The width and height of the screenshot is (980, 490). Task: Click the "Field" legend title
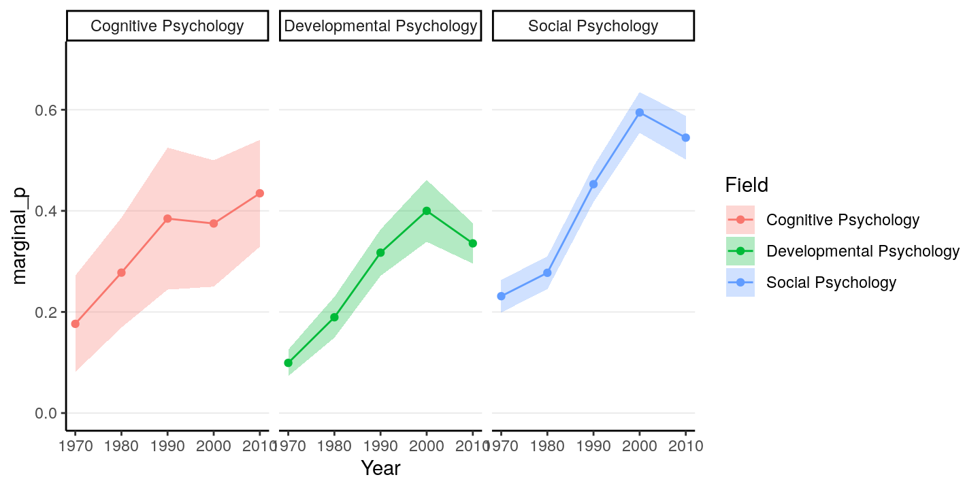click(747, 184)
